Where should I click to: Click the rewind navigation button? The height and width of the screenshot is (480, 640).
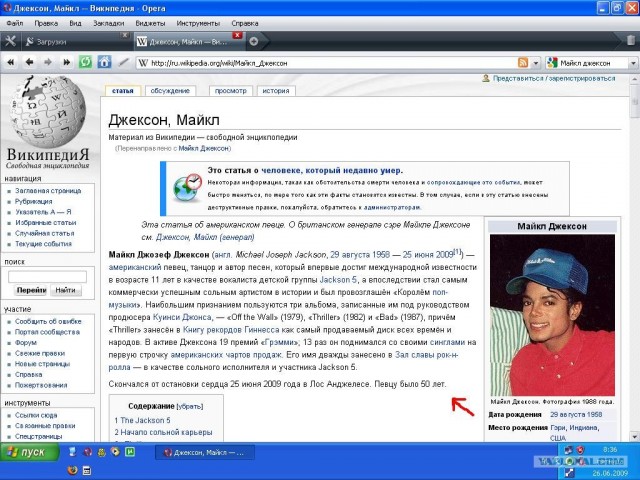11,62
